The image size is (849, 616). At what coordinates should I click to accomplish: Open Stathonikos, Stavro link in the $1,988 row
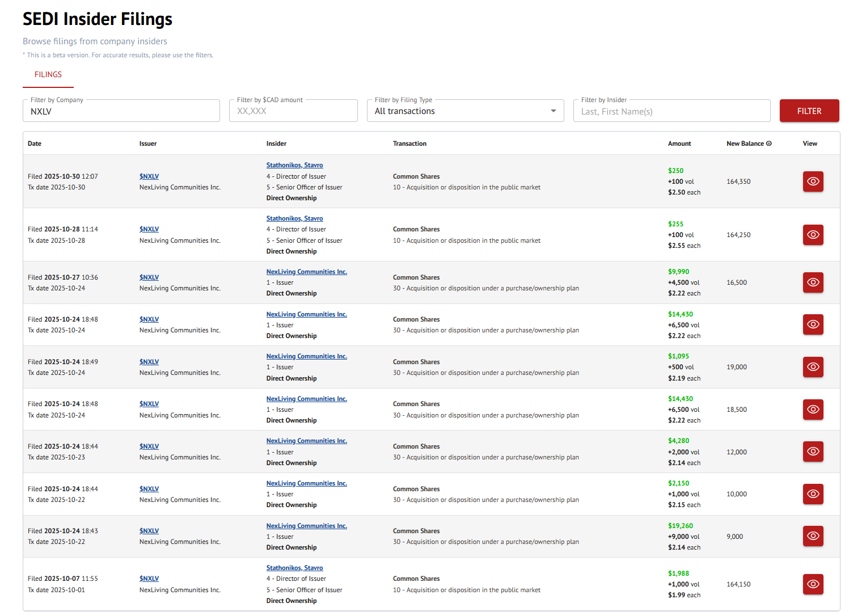(x=295, y=568)
